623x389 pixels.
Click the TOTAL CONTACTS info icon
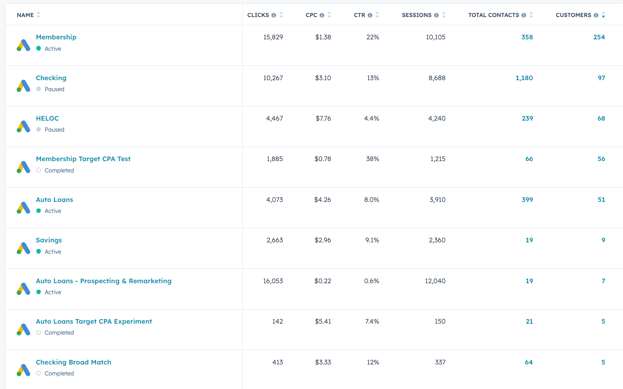tap(524, 15)
